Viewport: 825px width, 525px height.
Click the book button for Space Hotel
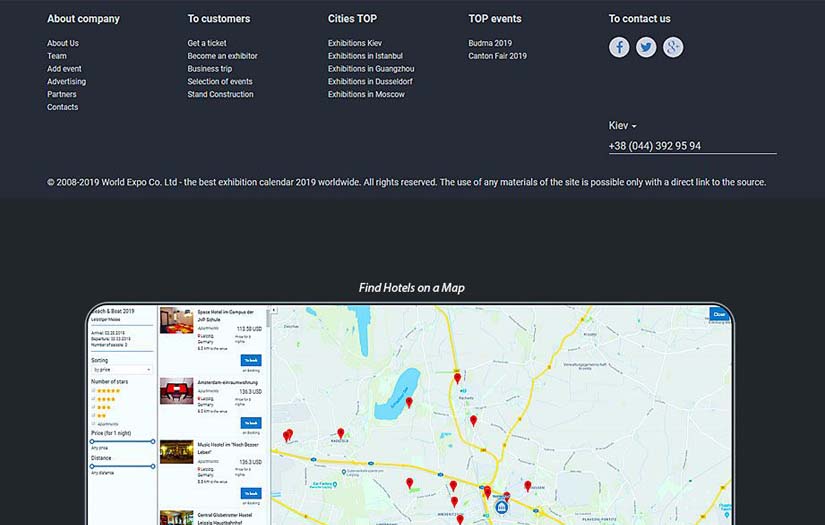[x=251, y=360]
